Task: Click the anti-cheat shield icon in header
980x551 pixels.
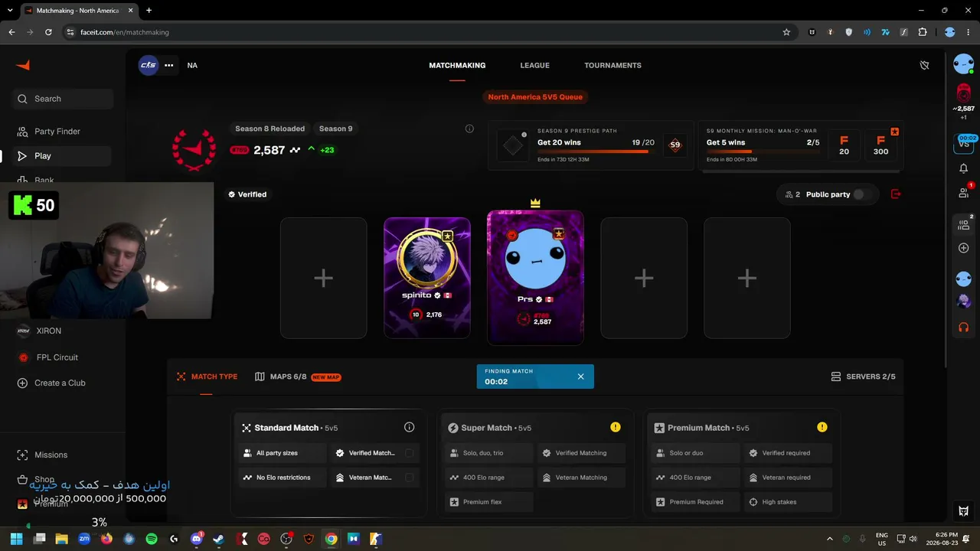Action: [924, 65]
